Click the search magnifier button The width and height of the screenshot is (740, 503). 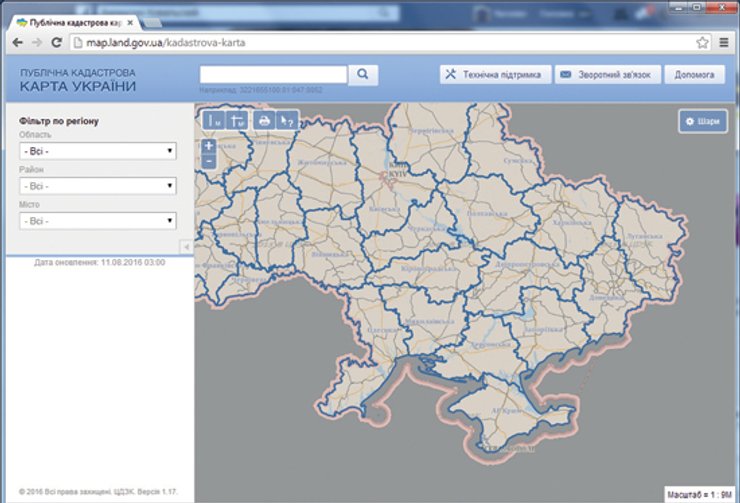pyautogui.click(x=364, y=74)
